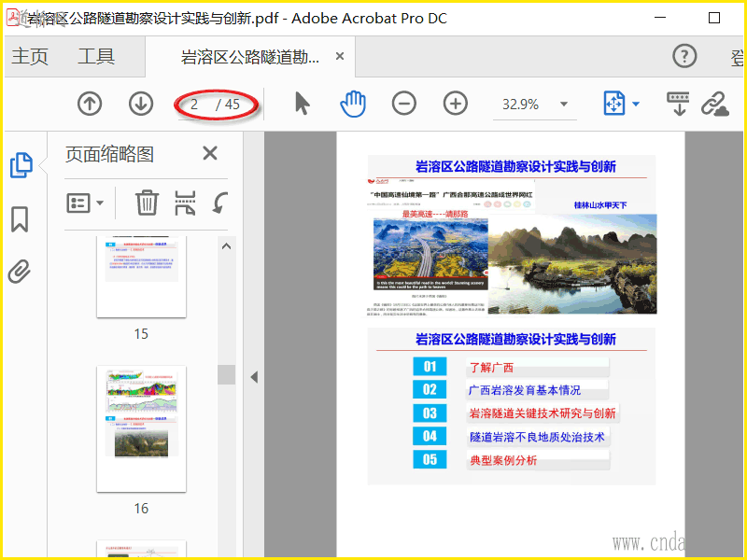Click the insert pages icon in thumbnail panel
The image size is (747, 560).
tap(185, 203)
